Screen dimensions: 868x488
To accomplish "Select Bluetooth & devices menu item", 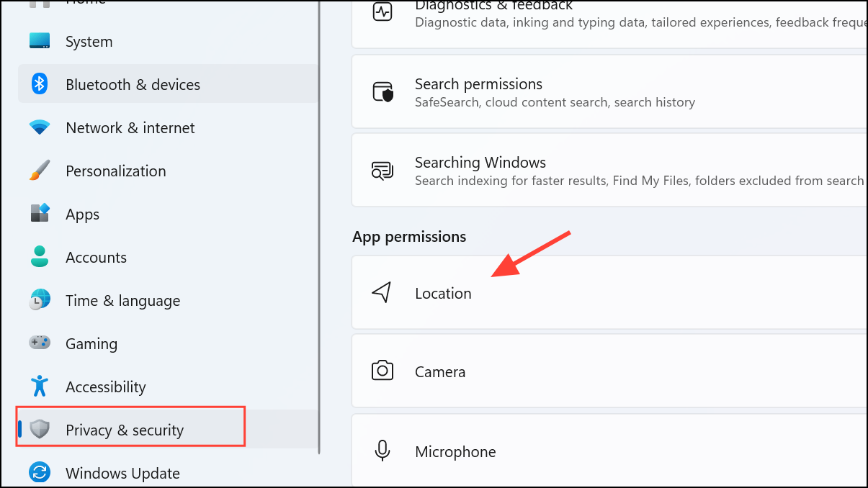I will (168, 84).
